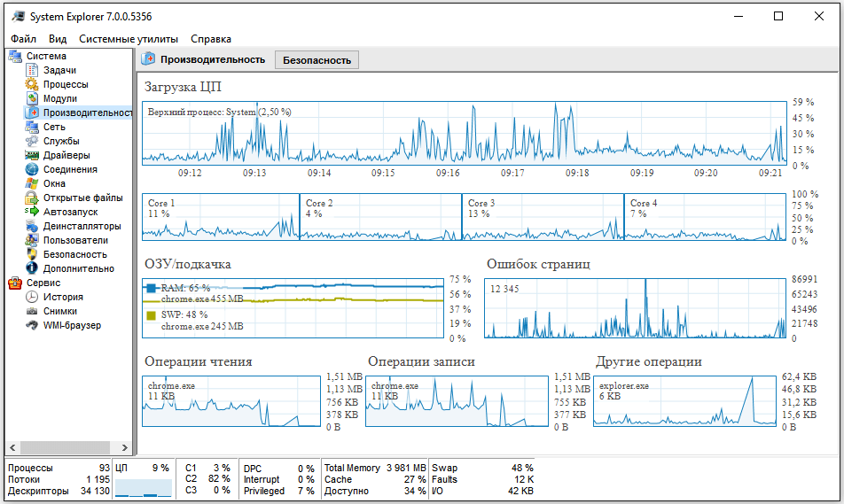Open the Вид menu
Image resolution: width=844 pixels, height=504 pixels.
click(x=58, y=39)
